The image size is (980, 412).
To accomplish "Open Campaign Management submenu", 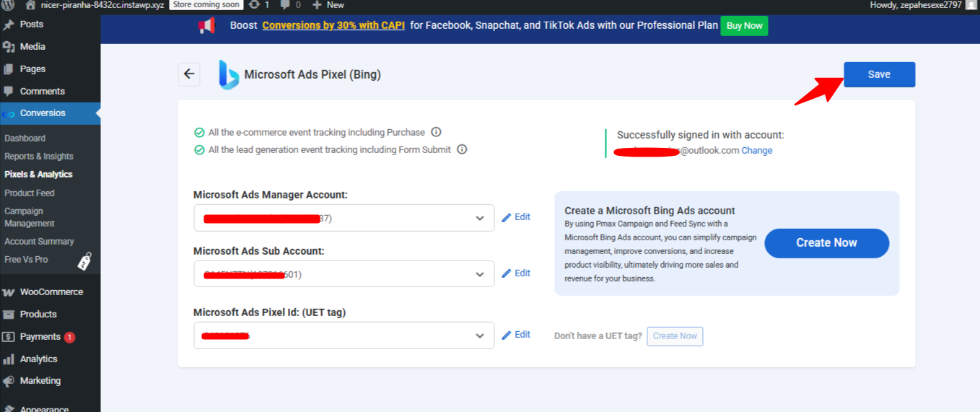I will click(29, 217).
